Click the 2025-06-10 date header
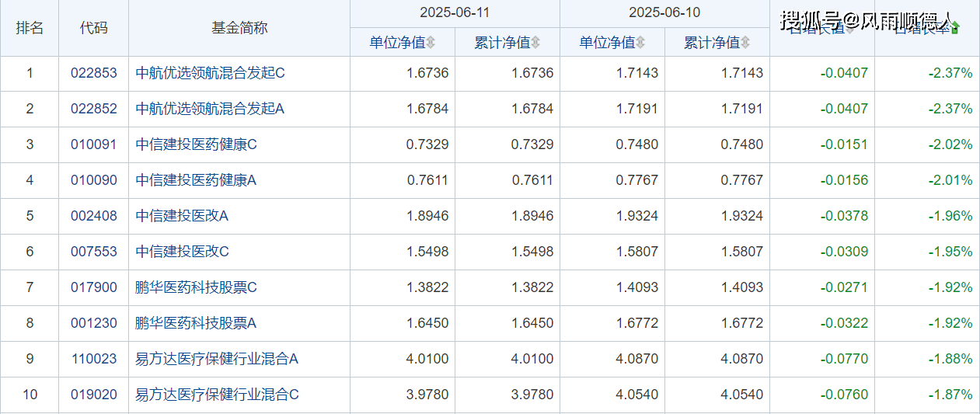The width and height of the screenshot is (980, 414). pos(664,13)
